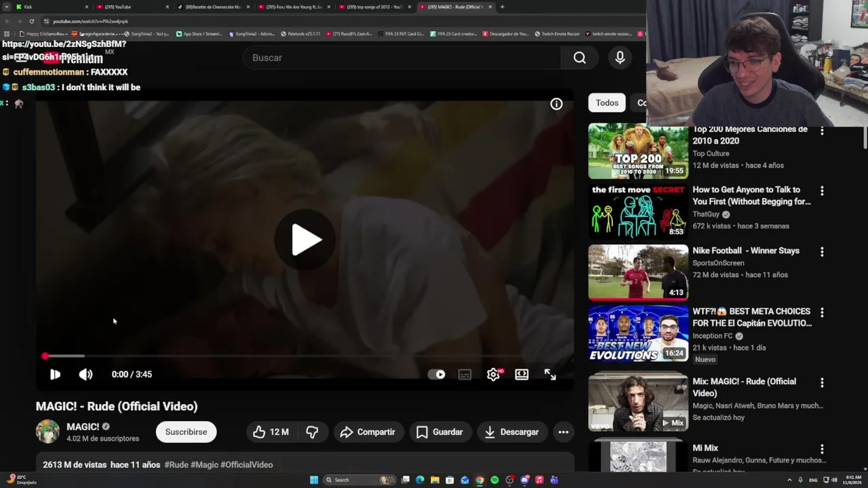This screenshot has height=488, width=868.
Task: Open Twitch Emote Resizer bookmark
Action: 557,33
